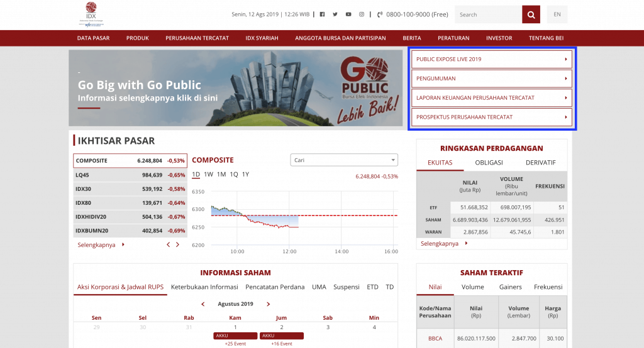Show previous month before Agustus 2019

(x=203, y=304)
